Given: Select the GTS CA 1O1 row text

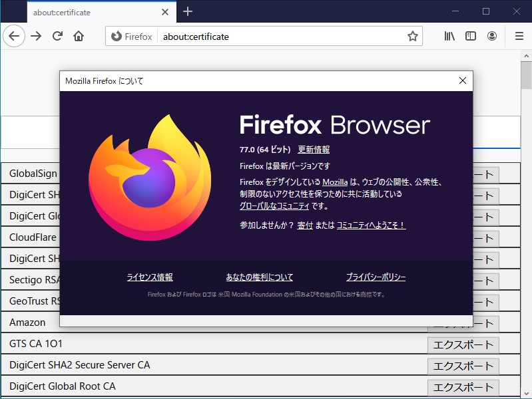Looking at the screenshot, I should click(36, 344).
